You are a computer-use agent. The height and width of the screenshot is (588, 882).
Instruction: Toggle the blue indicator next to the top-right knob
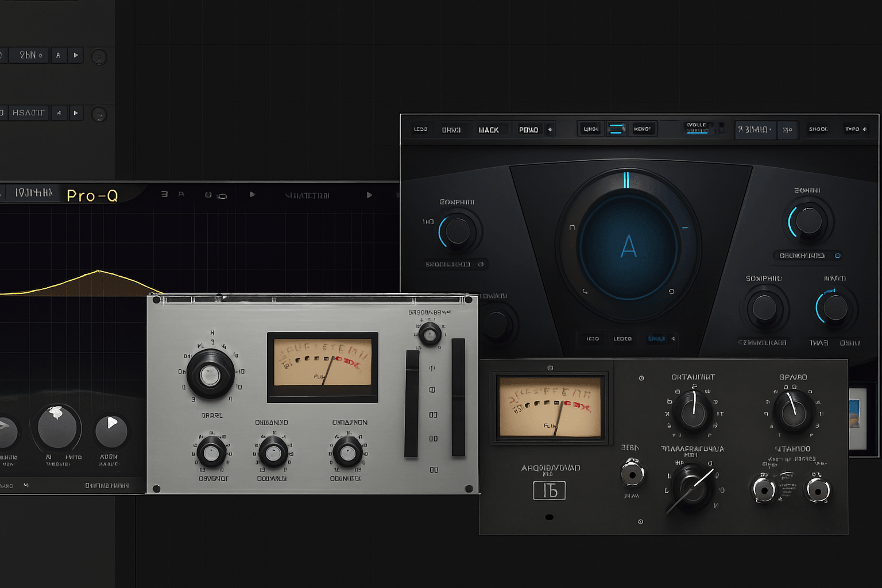click(x=838, y=255)
